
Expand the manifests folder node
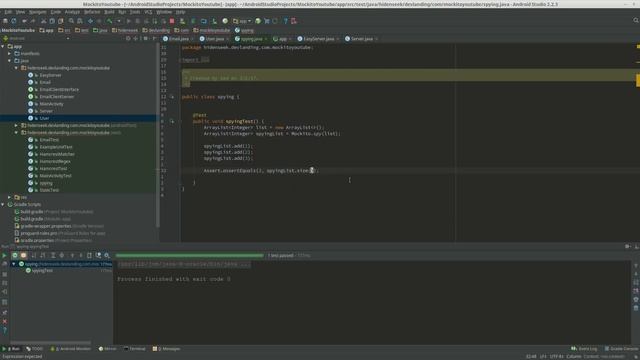10,53
